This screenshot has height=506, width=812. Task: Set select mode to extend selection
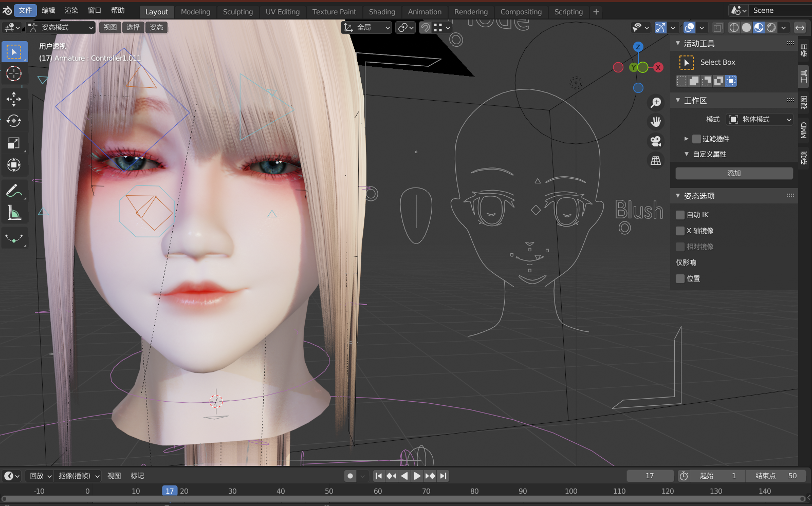tap(694, 81)
